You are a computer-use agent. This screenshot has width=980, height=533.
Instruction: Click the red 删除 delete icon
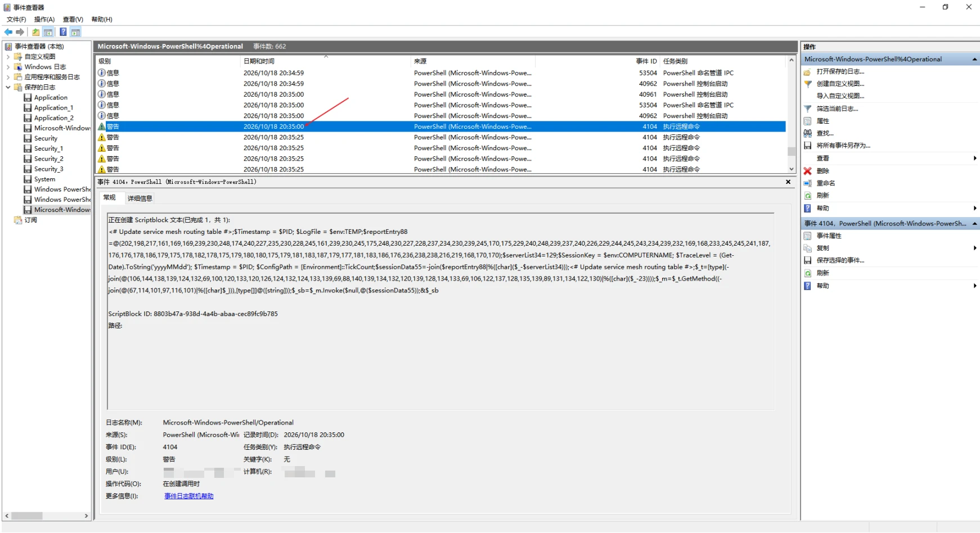click(807, 171)
